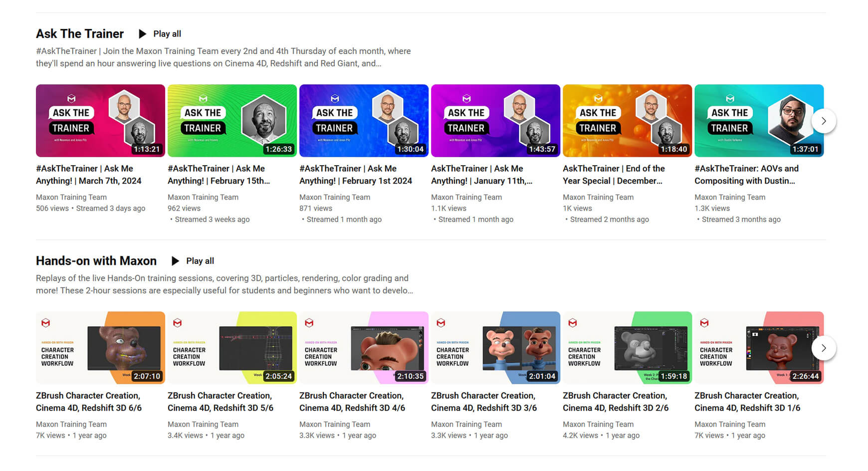Image resolution: width=868 pixels, height=471 pixels.
Task: Click 'Streamed 3 weeks ago' text
Action: [212, 219]
